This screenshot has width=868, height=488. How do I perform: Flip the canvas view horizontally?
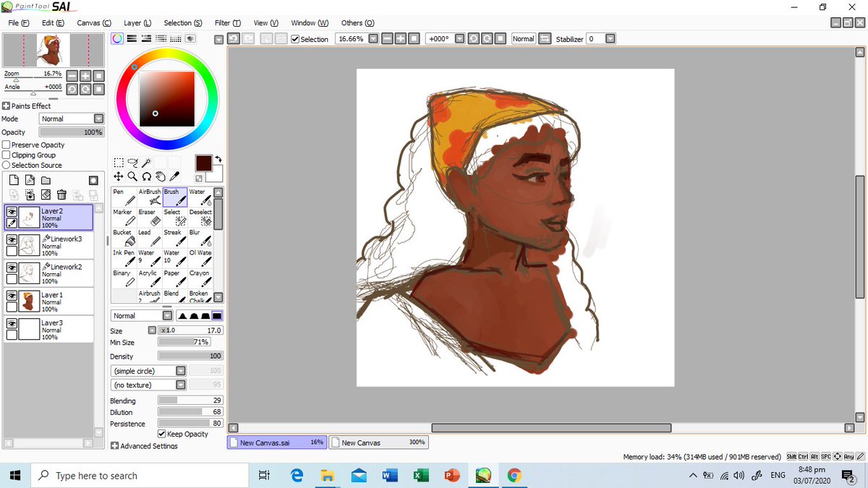(x=545, y=39)
